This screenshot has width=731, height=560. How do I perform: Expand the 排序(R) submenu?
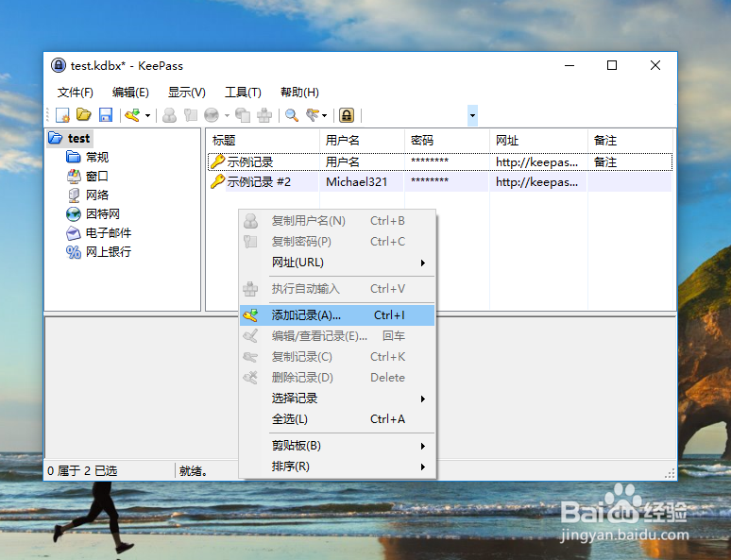[337, 467]
